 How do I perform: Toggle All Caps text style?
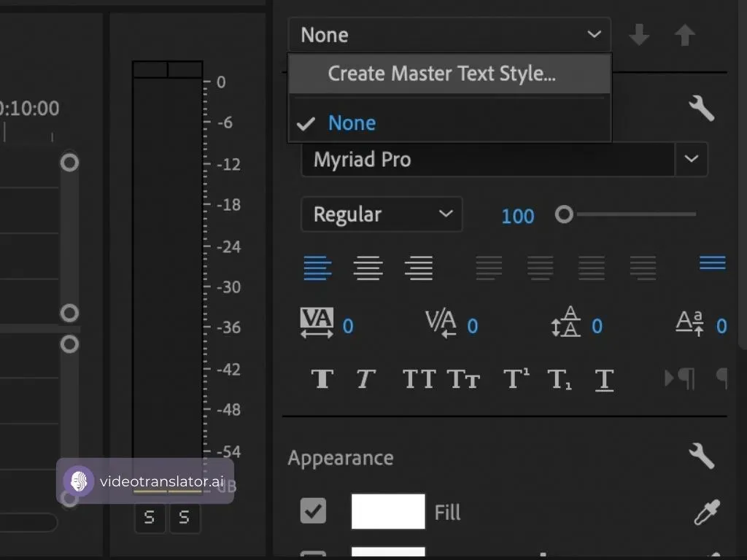[x=419, y=379]
